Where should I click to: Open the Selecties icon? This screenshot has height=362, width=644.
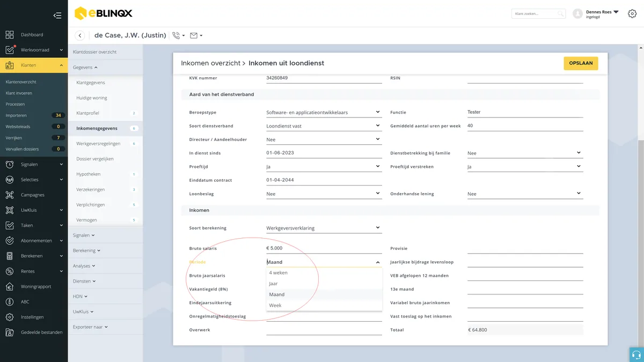click(x=10, y=180)
